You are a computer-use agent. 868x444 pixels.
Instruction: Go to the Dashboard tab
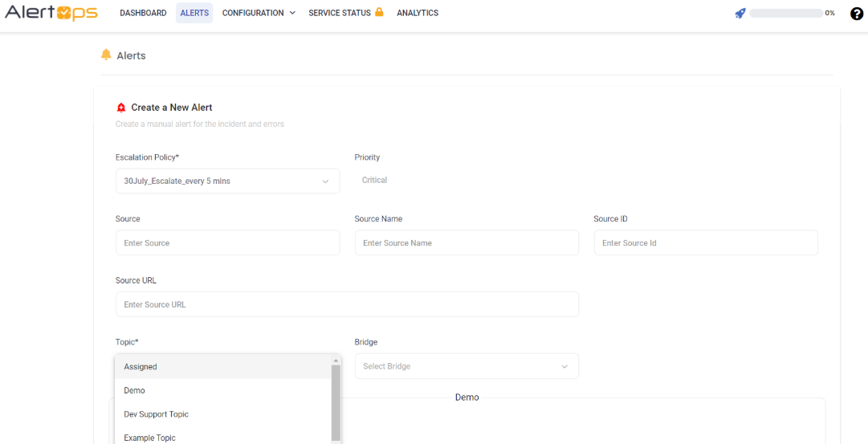click(143, 13)
